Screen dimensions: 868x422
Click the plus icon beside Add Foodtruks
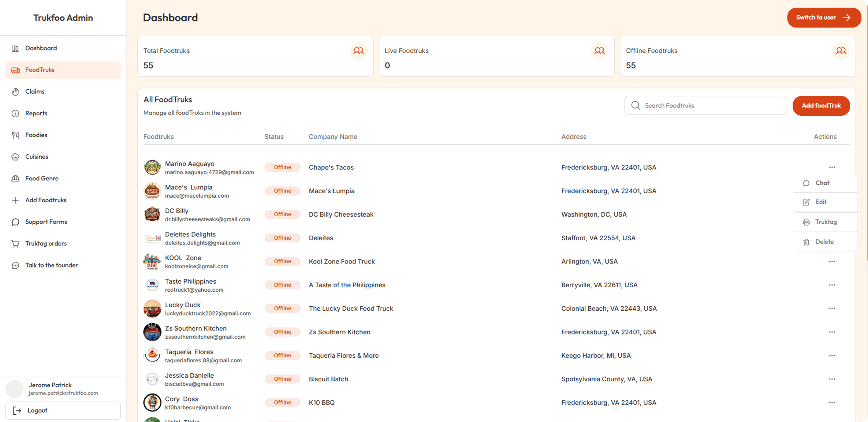16,200
